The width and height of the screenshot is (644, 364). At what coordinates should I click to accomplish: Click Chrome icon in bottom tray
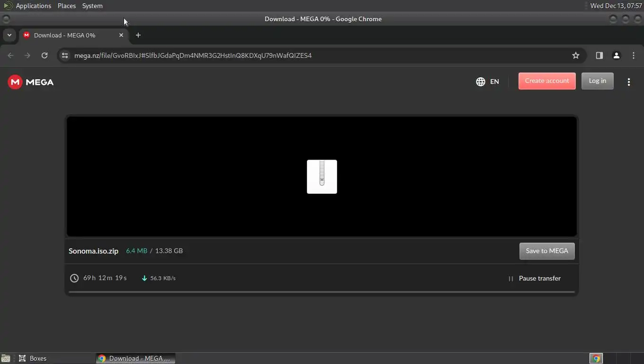[596, 358]
